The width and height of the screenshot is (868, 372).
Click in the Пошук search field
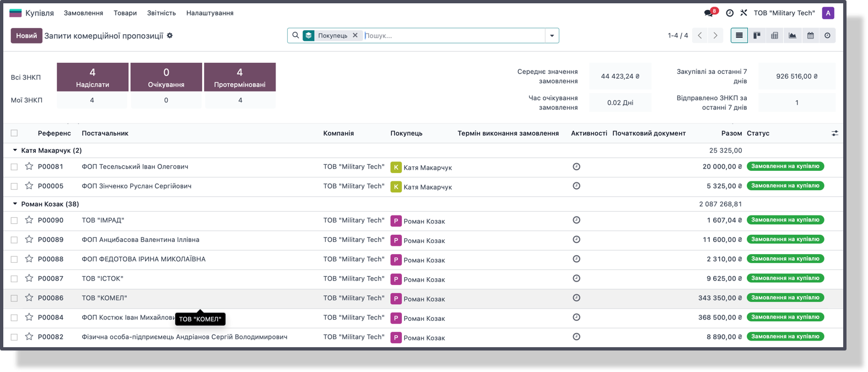[452, 36]
